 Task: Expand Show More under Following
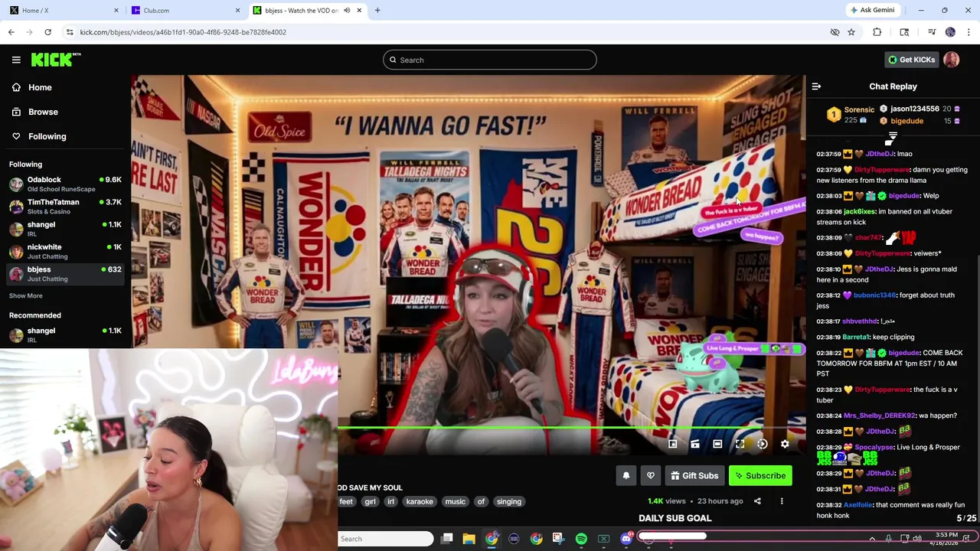(25, 295)
